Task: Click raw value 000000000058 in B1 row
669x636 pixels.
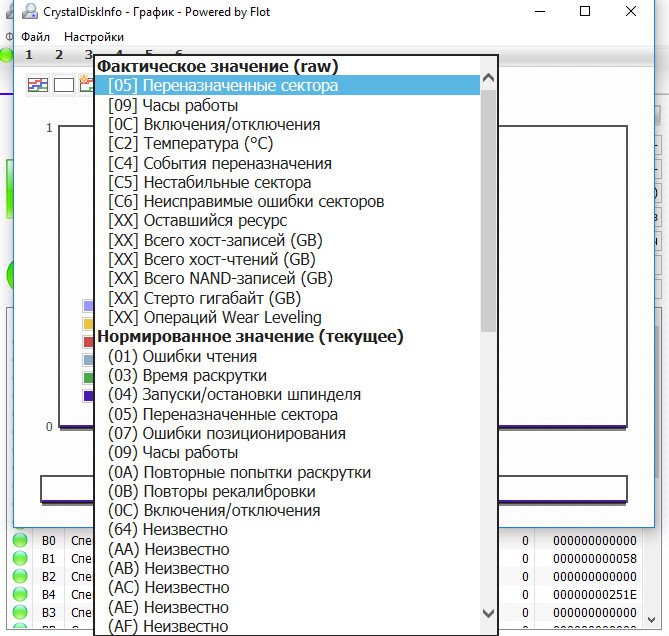Action: click(595, 558)
